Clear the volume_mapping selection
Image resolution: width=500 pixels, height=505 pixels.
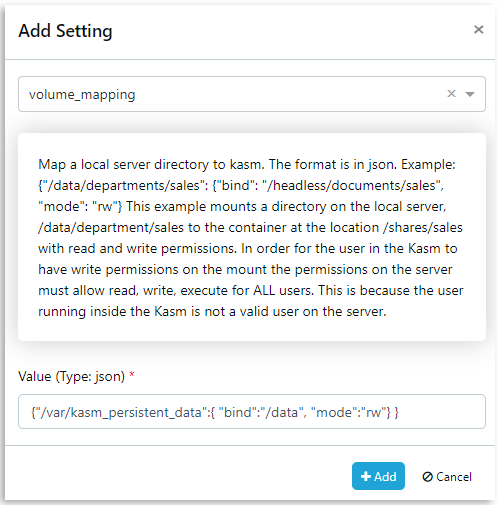(x=451, y=94)
